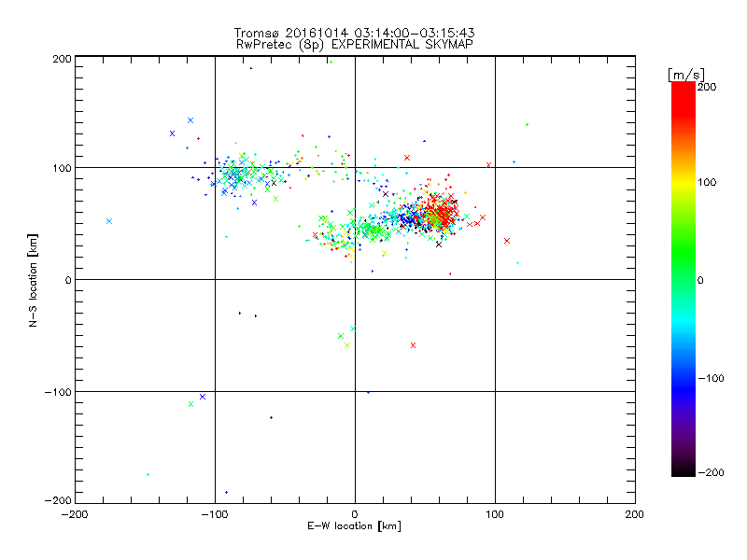The height and width of the screenshot is (560, 747).
Task: Click the 'N-S location [km]' axis label
Action: point(33,281)
